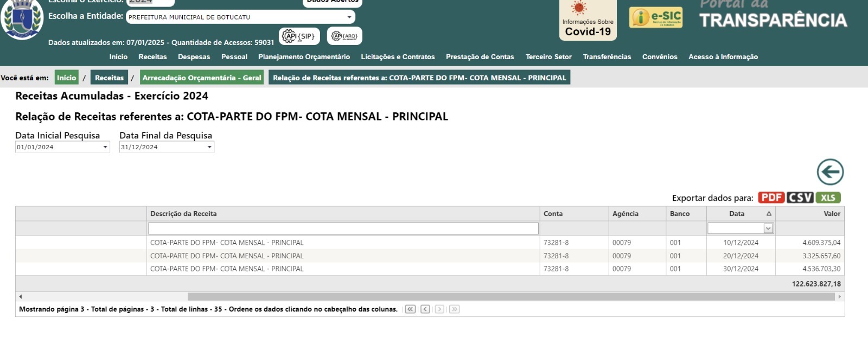Open the Licitações e Contratos menu
The width and height of the screenshot is (868, 362).
click(x=398, y=57)
